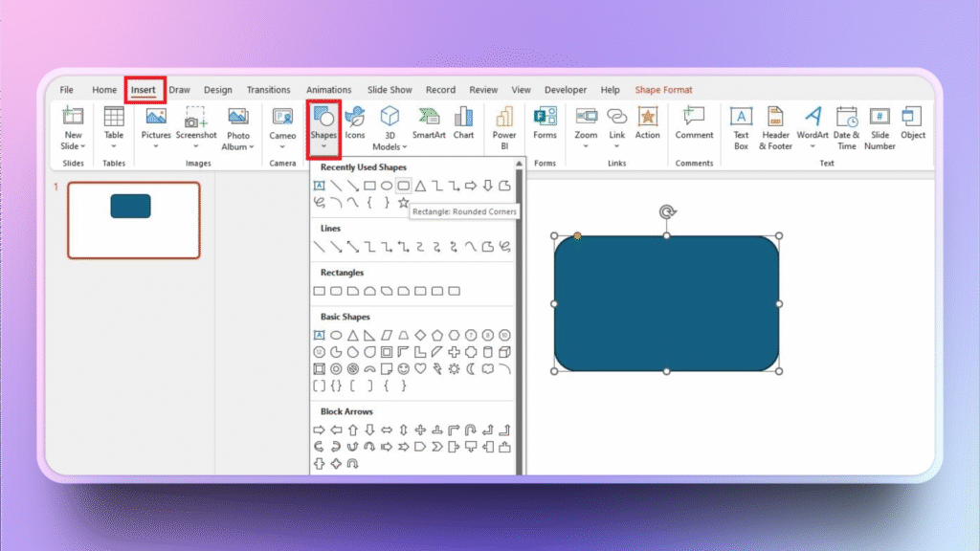The image size is (980, 551).
Task: Click the Header & Footer button
Action: click(x=775, y=125)
